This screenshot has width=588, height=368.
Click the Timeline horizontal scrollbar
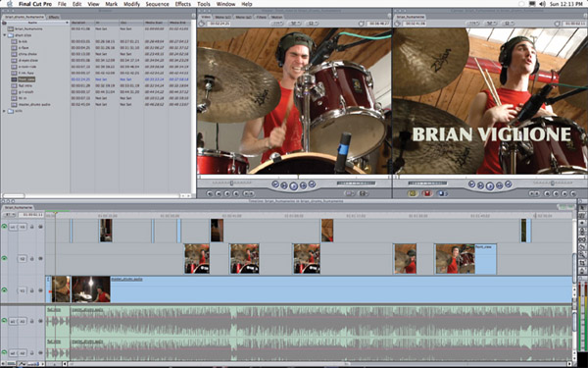click(x=318, y=364)
